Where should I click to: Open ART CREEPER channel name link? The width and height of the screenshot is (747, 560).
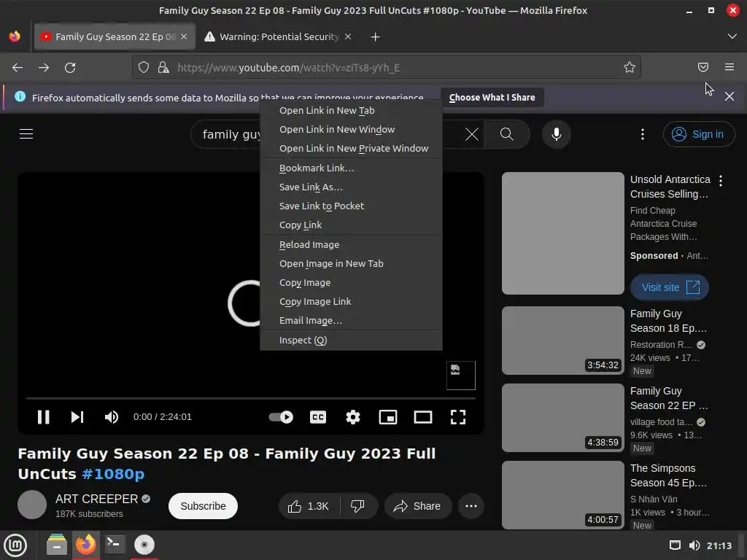tap(97, 499)
